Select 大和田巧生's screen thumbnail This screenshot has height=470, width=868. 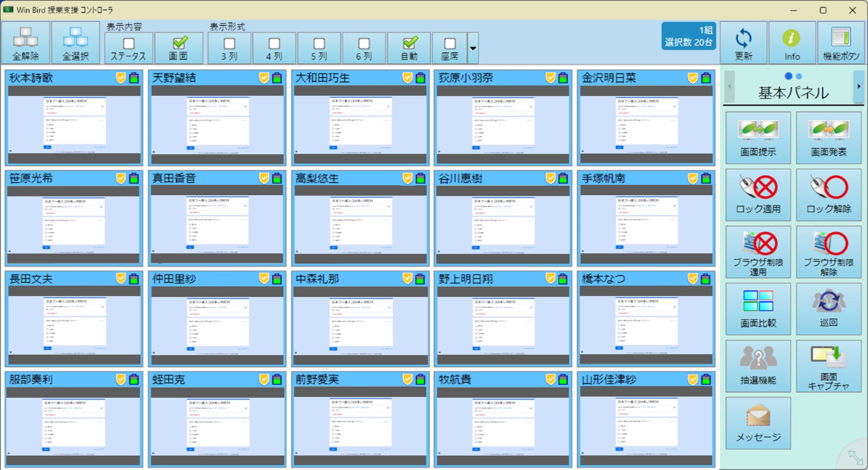[360, 125]
